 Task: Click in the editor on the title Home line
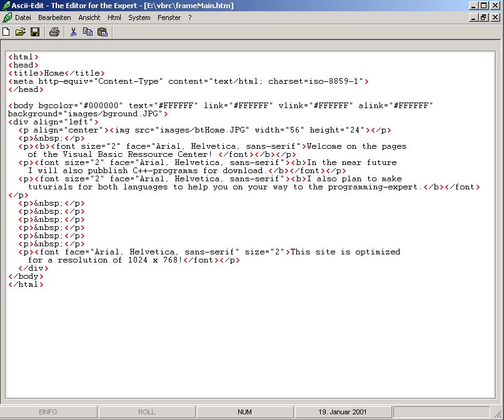pyautogui.click(x=56, y=73)
